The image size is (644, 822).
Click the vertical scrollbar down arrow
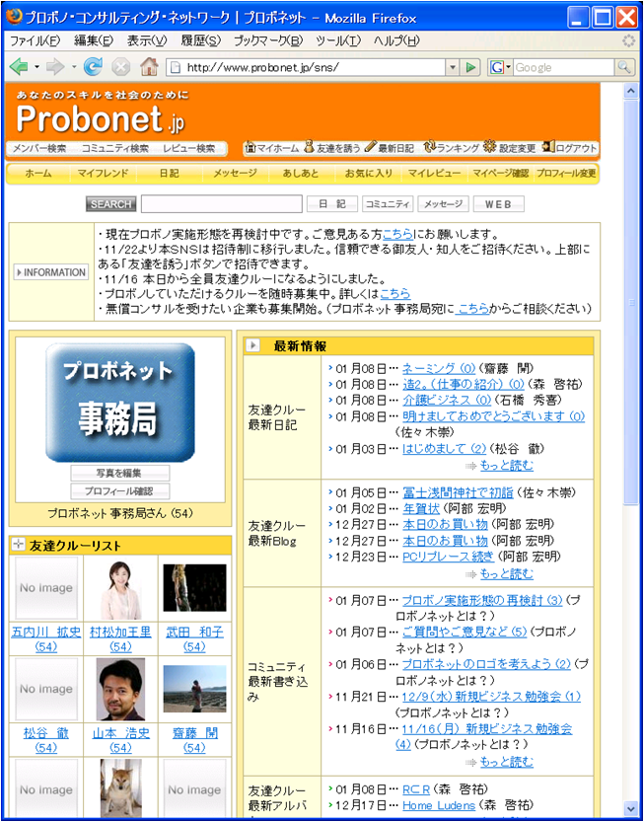(x=631, y=807)
